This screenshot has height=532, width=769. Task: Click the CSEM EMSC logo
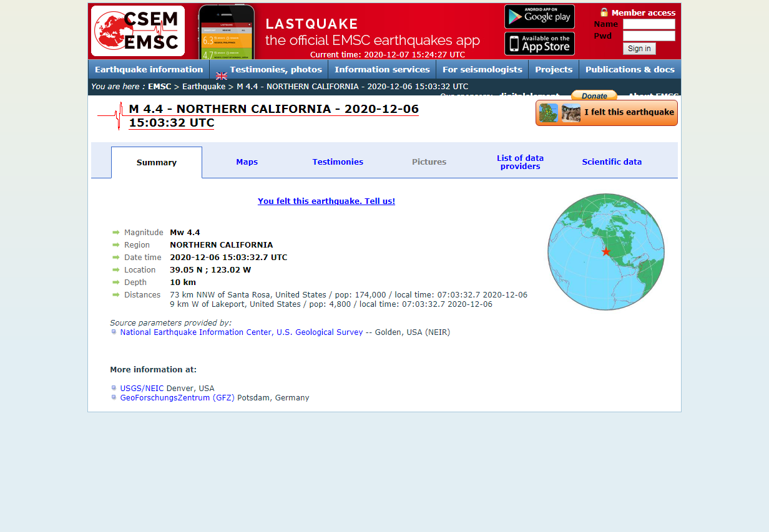(138, 31)
